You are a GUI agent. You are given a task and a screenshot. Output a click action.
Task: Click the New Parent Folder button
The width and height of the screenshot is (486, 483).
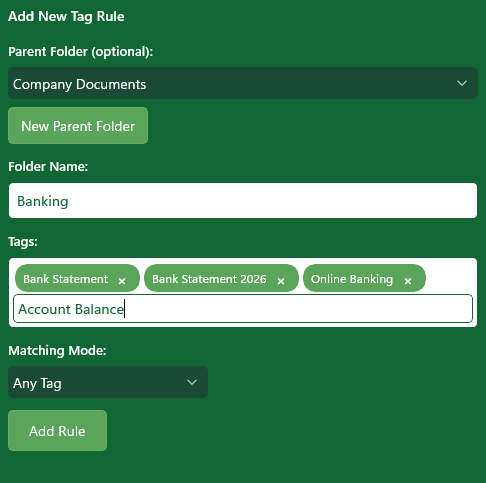click(78, 126)
